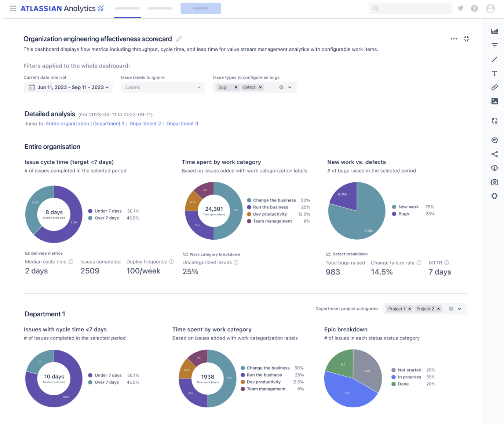504x425 pixels.
Task: Insert an image into the dashboard
Action: [x=494, y=101]
